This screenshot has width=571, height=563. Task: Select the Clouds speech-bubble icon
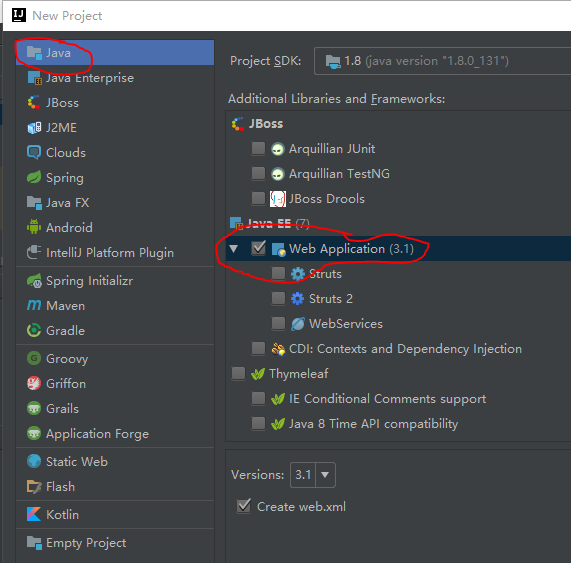coord(34,152)
